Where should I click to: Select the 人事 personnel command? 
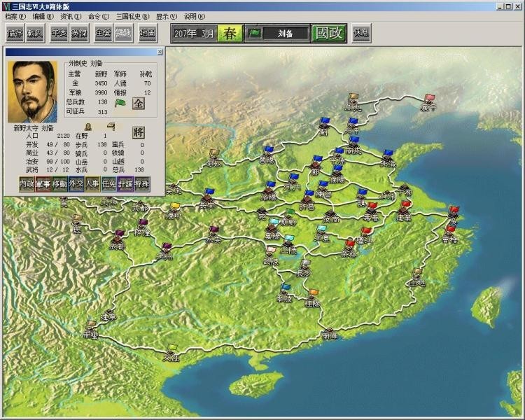pyautogui.click(x=92, y=184)
